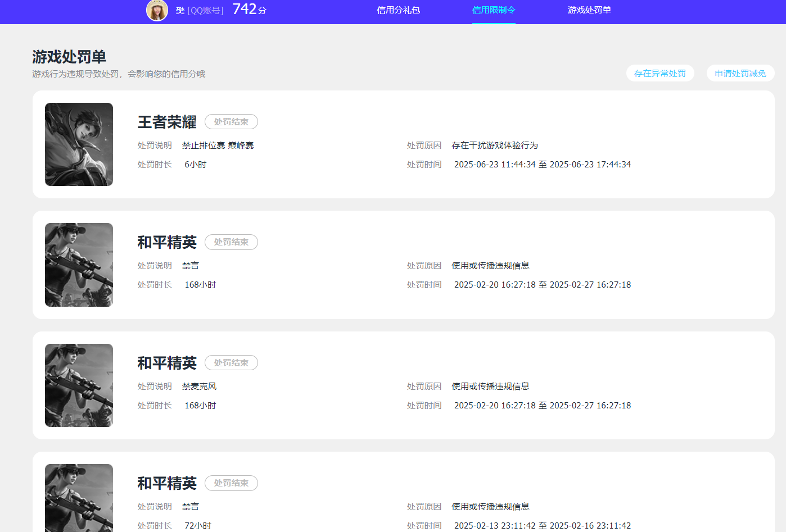The height and width of the screenshot is (532, 786).
Task: Select the 游戏处罚单 tab in header
Action: 589,10
